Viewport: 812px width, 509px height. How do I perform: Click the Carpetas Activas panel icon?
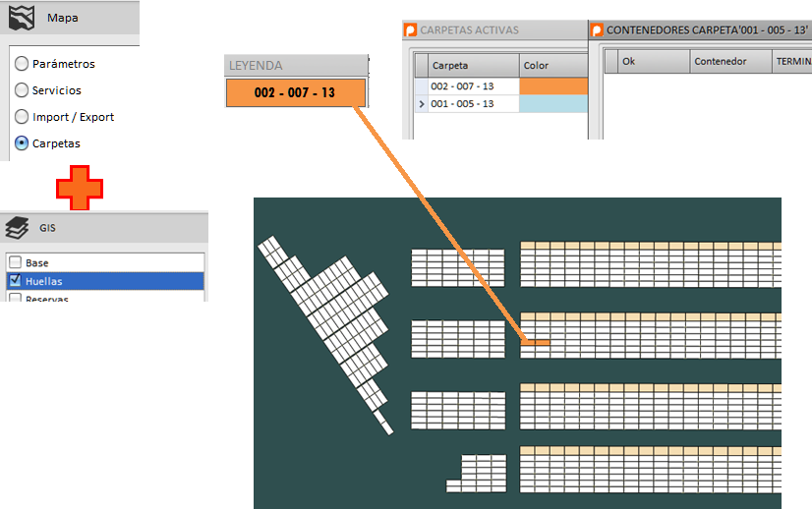[x=411, y=30]
